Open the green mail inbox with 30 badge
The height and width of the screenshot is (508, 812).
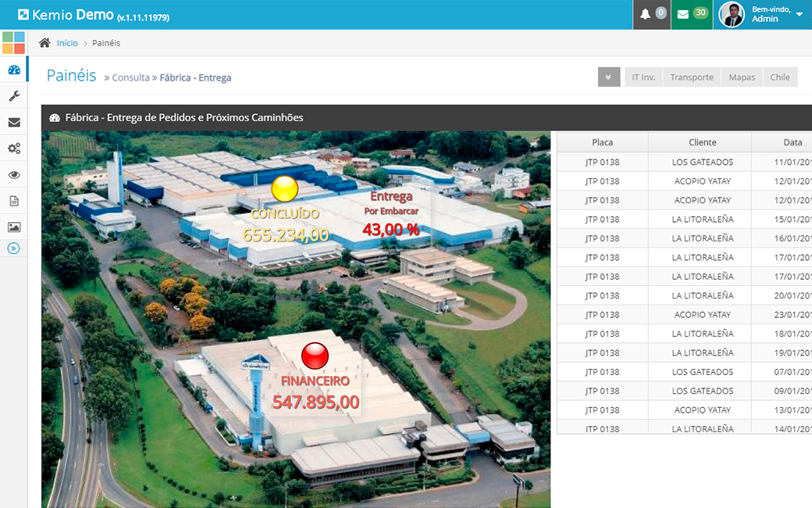691,14
